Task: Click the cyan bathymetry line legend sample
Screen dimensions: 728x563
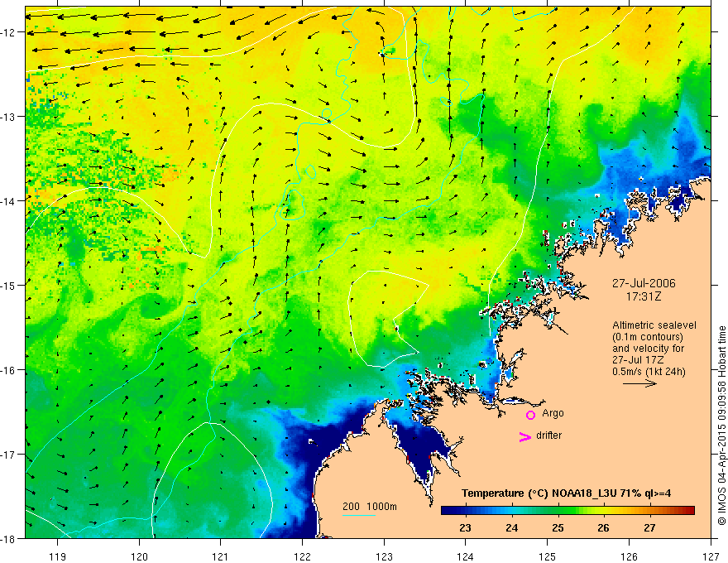Action: 359,515
